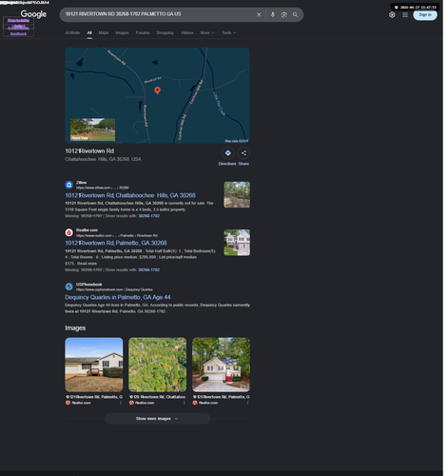The height and width of the screenshot is (476, 448).
Task: Open search by image camera icon
Action: pos(284,14)
